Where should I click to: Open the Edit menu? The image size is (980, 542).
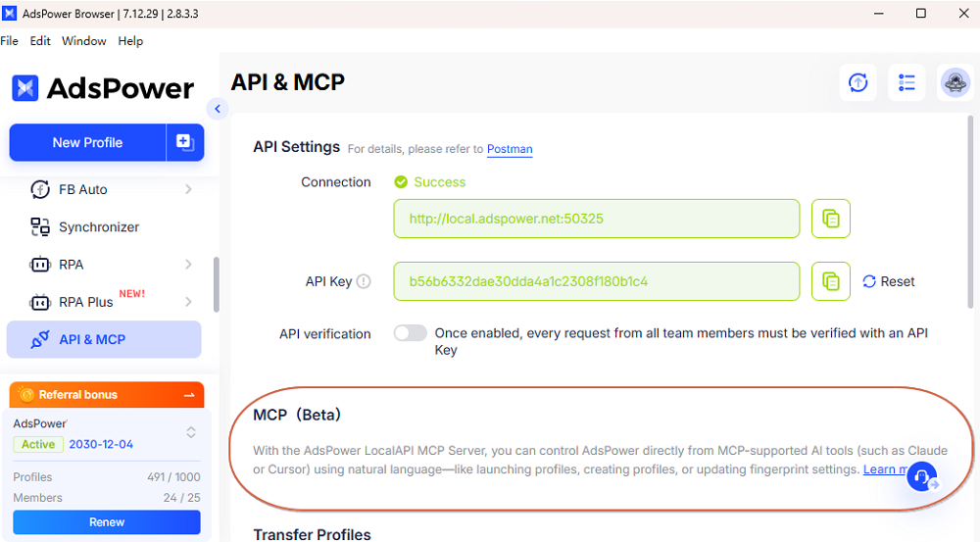[40, 40]
